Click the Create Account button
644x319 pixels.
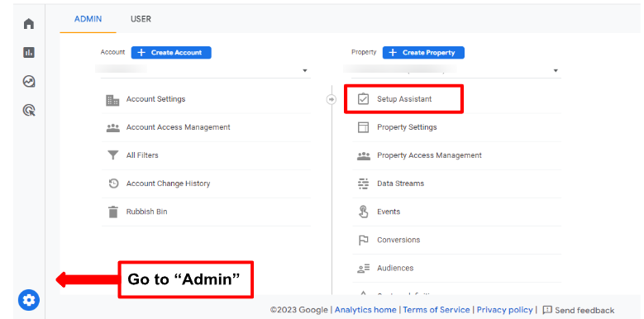pos(171,53)
